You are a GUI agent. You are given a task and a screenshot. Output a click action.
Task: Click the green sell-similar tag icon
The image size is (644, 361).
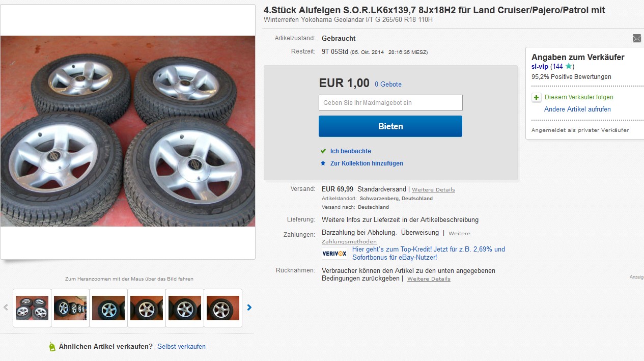52,347
